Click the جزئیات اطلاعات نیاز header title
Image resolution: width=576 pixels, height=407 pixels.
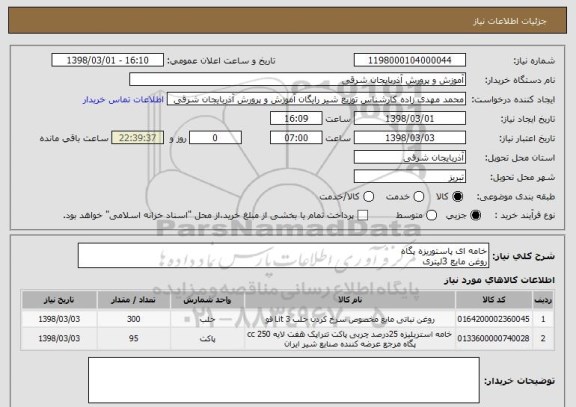tap(510, 21)
